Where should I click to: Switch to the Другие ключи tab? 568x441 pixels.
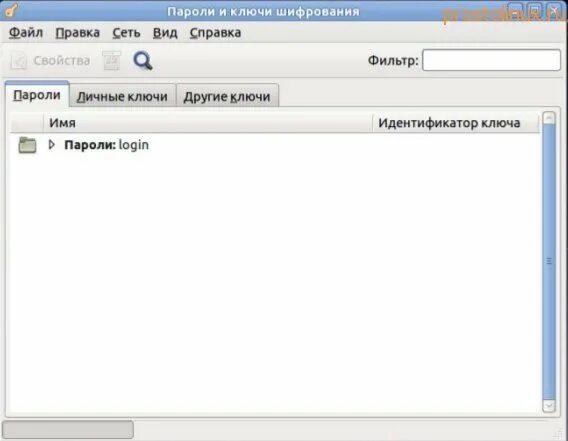[x=227, y=96]
